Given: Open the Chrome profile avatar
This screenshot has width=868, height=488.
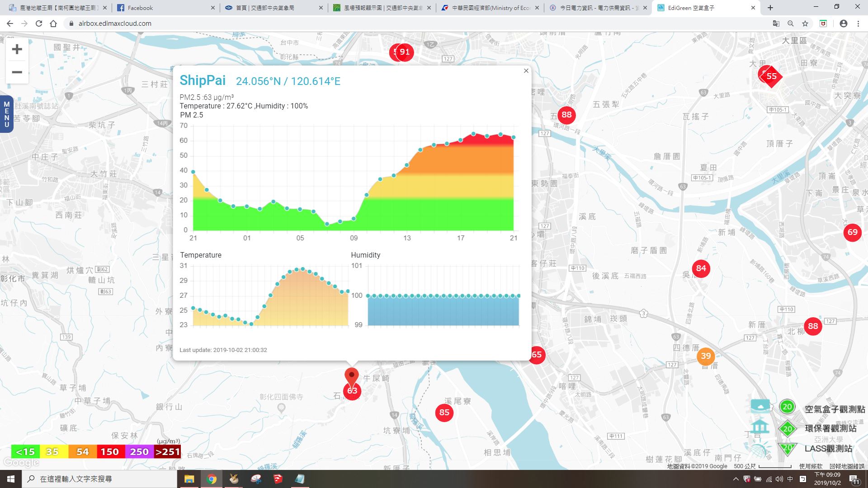Looking at the screenshot, I should 843,23.
